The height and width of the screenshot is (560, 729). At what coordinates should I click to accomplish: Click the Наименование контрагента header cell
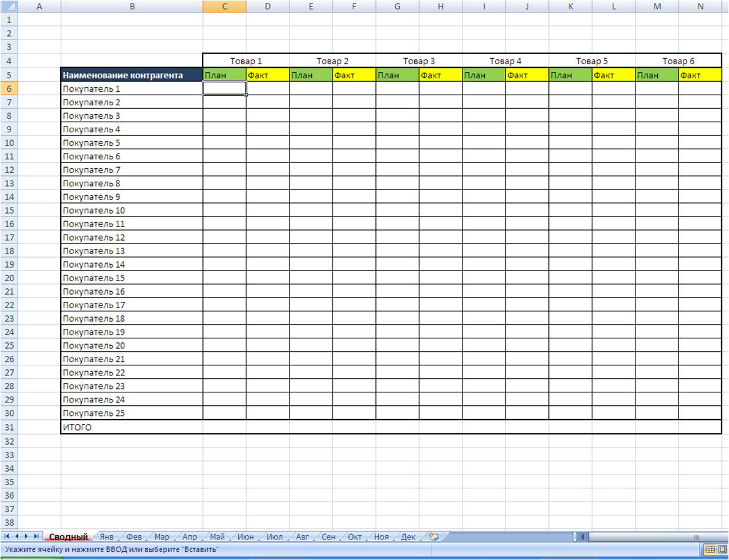(x=132, y=75)
